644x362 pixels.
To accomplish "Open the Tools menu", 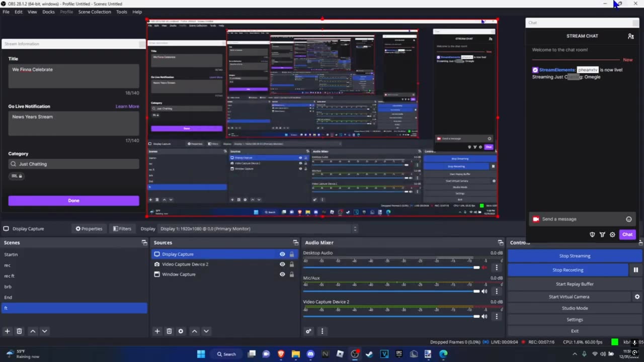I will click(122, 12).
